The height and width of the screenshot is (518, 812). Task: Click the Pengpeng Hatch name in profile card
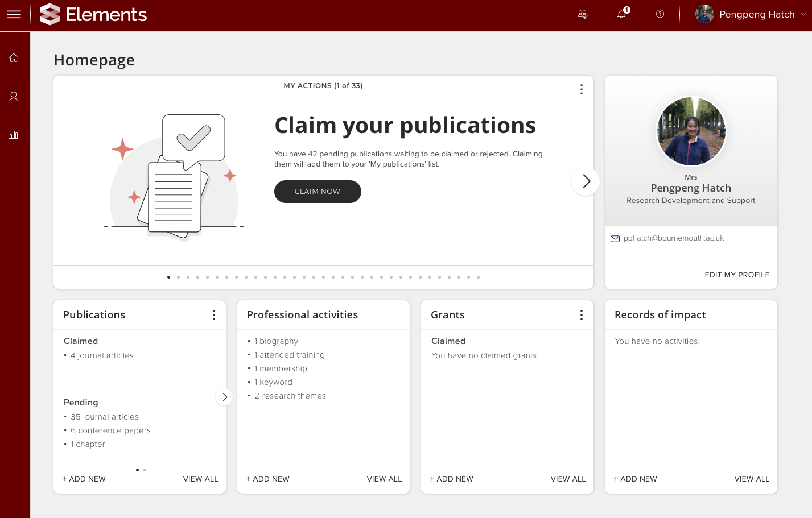[x=691, y=188]
